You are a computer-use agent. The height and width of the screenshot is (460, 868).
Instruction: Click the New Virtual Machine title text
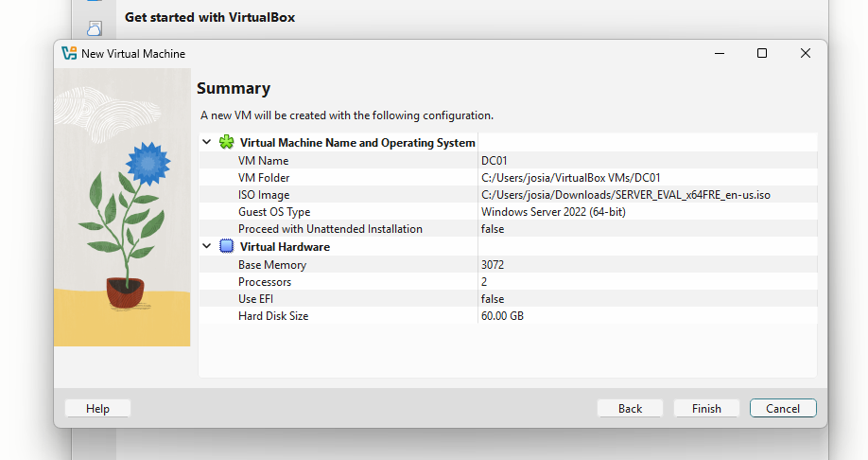pos(133,54)
